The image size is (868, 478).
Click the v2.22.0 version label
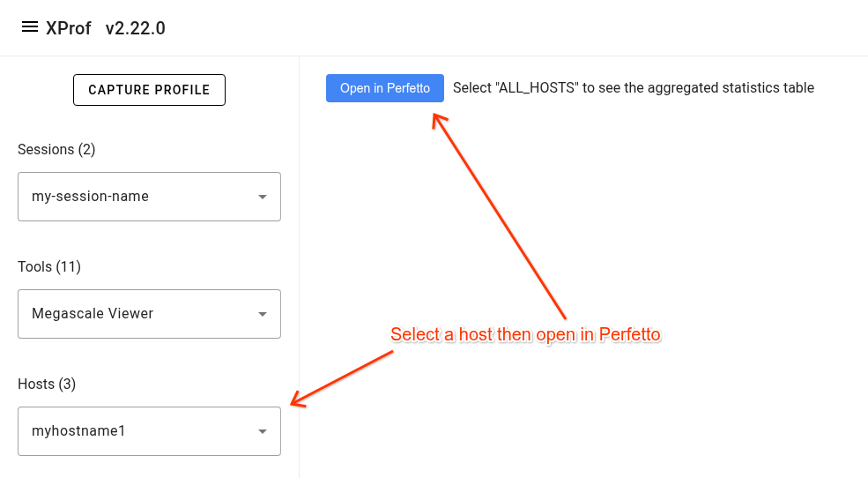(135, 28)
